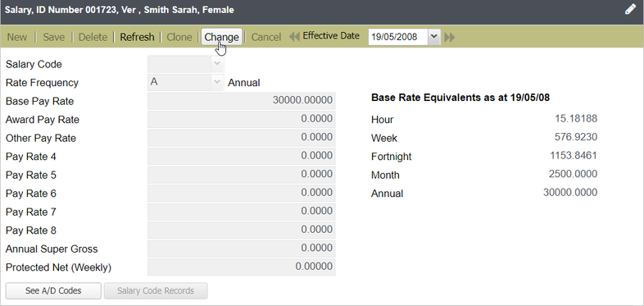
Task: Click Delete in the toolbar
Action: point(93,37)
